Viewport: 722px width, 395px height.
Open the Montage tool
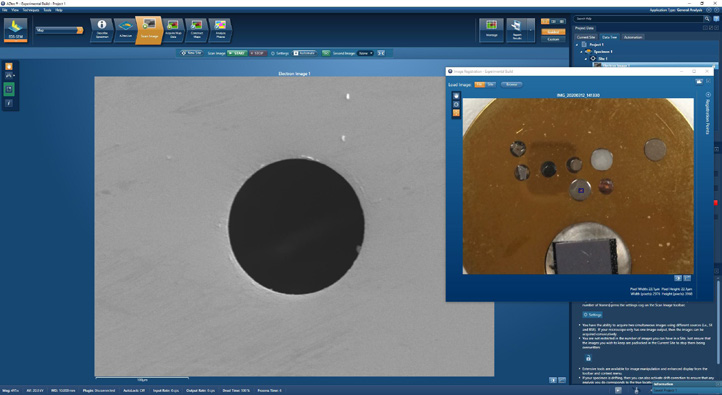pos(491,30)
